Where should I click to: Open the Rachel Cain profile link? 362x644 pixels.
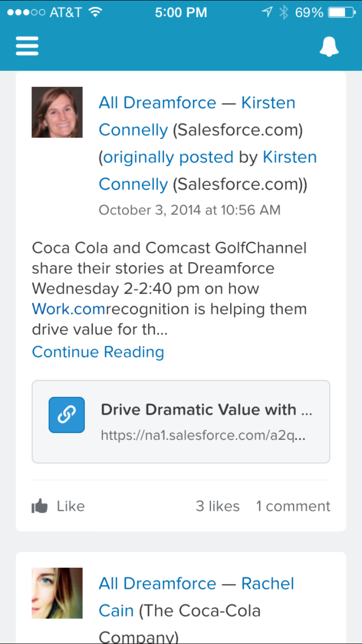[x=267, y=584]
